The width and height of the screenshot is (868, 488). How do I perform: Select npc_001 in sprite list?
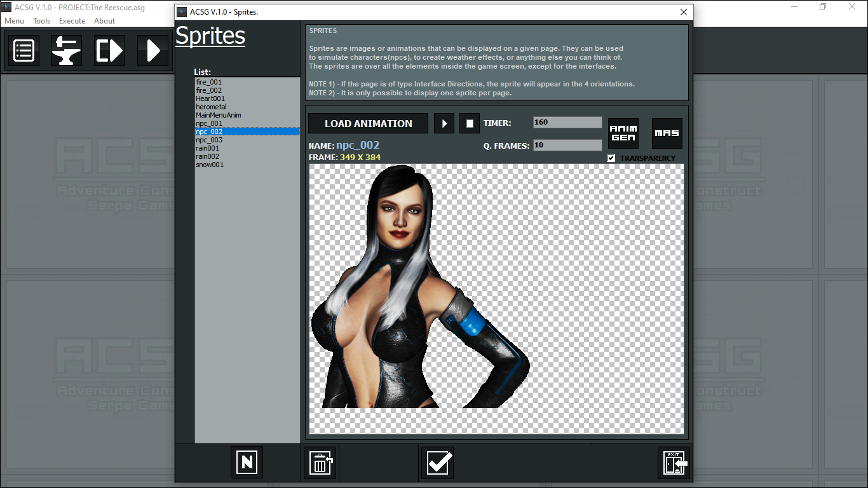247,123
